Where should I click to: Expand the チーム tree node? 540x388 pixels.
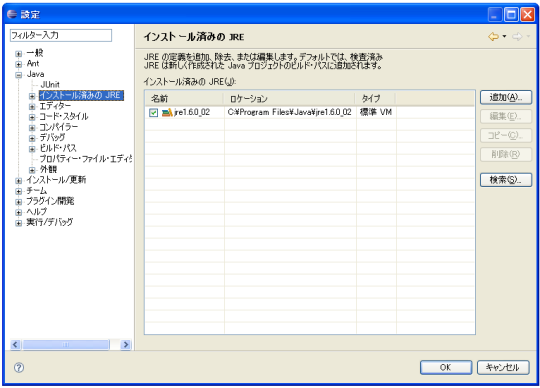(19, 191)
